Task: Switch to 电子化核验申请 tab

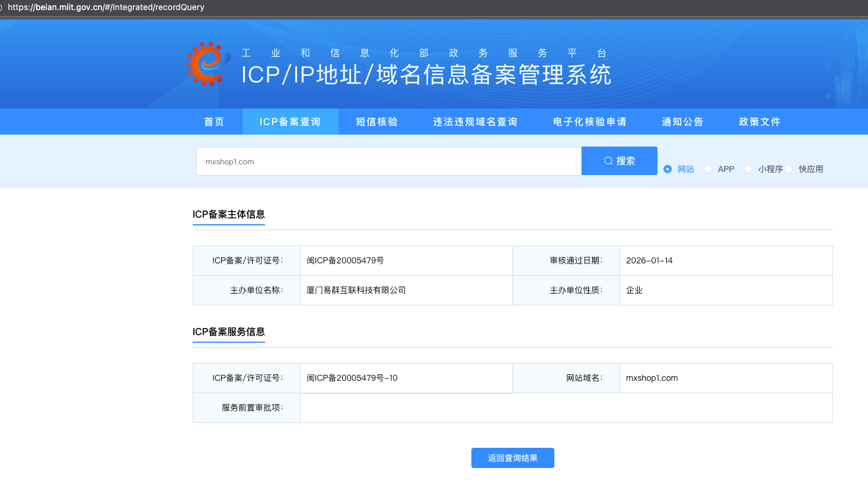Action: tap(590, 122)
